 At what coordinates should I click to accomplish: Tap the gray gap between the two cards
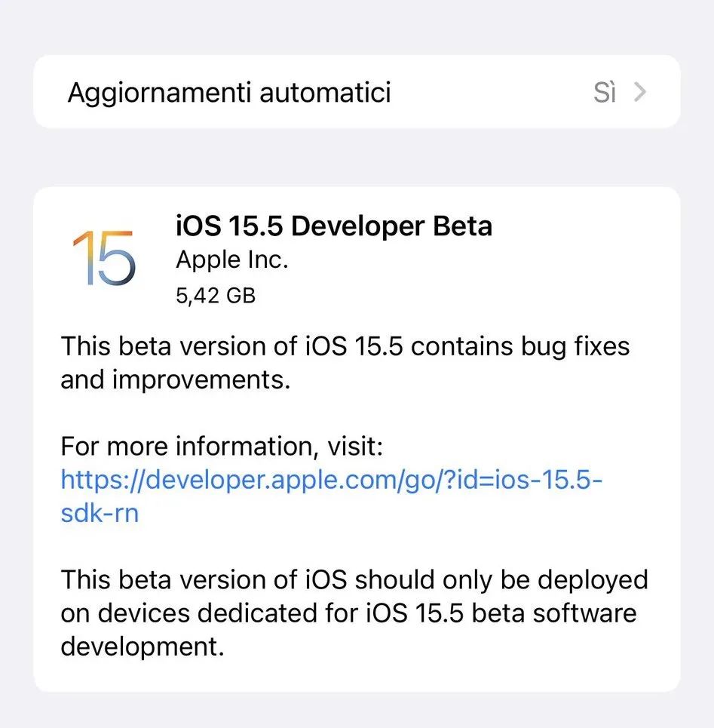click(357, 157)
